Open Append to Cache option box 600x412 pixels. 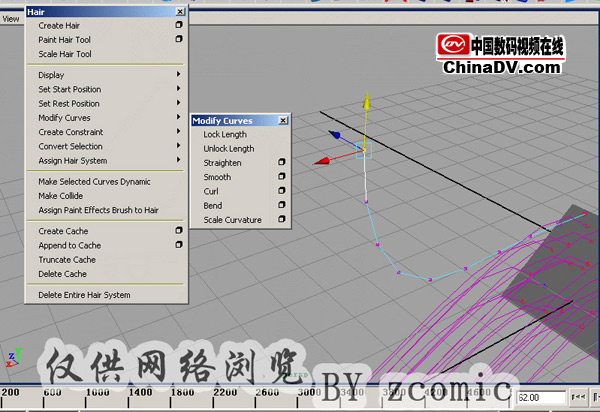pos(179,244)
